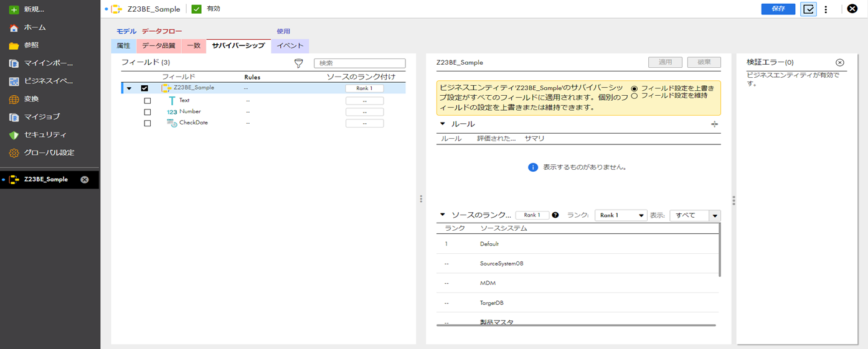
Task: Select the SourceSystem08 row
Action: click(577, 264)
